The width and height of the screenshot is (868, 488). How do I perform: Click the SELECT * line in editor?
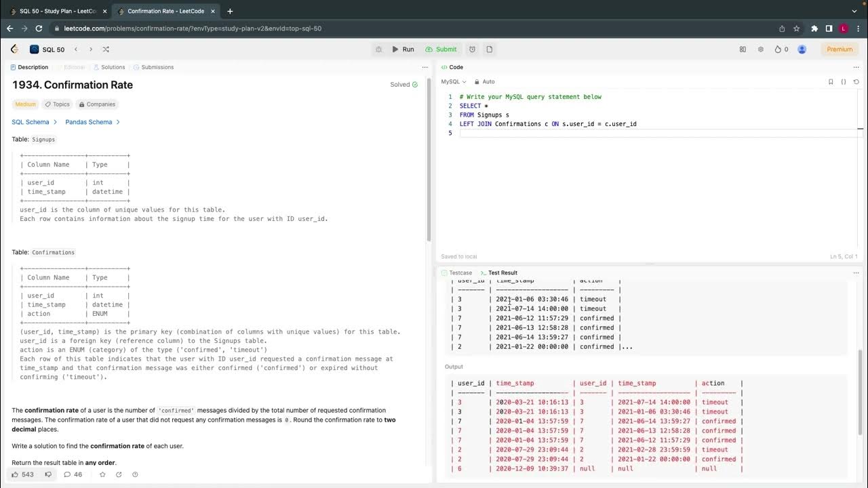(x=474, y=106)
